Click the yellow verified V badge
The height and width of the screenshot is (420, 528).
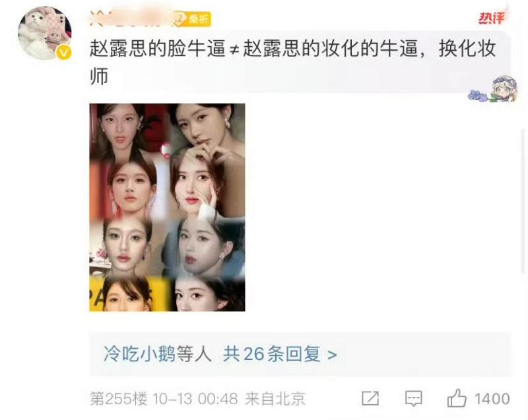[64, 53]
